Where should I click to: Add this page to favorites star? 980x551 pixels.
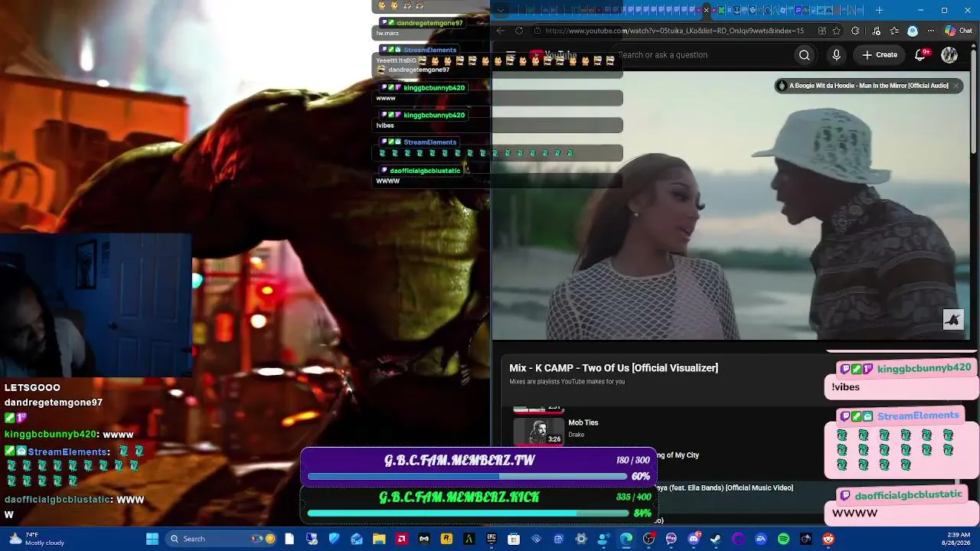838,31
